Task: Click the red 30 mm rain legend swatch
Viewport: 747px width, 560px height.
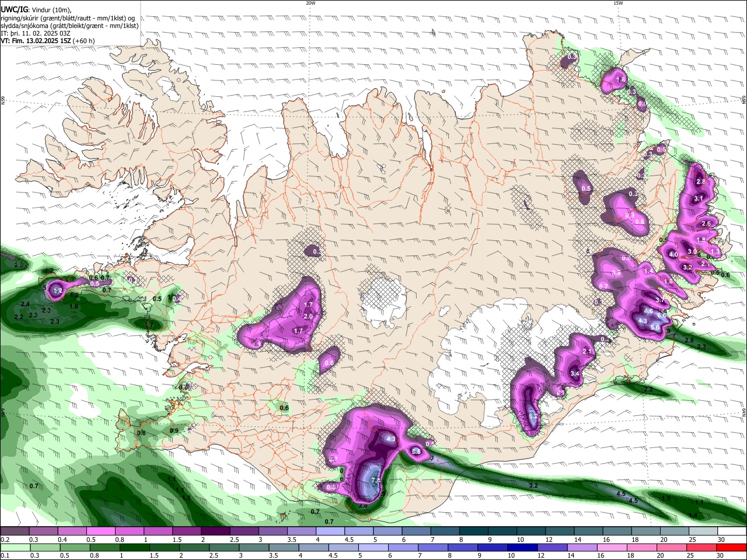Action: (731, 547)
